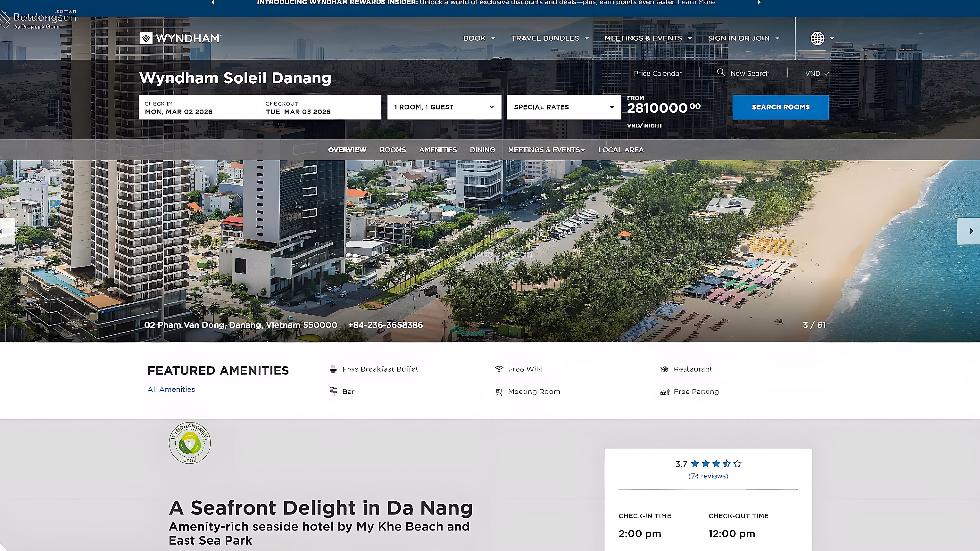Viewport: 980px width, 551px height.
Task: Click the Wyndham Green certification badge
Action: (x=189, y=443)
